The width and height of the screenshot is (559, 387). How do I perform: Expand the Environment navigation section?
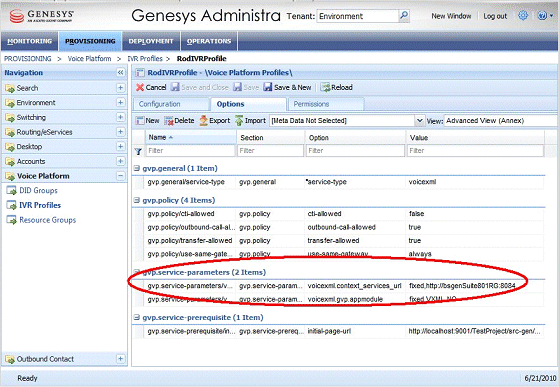(120, 102)
